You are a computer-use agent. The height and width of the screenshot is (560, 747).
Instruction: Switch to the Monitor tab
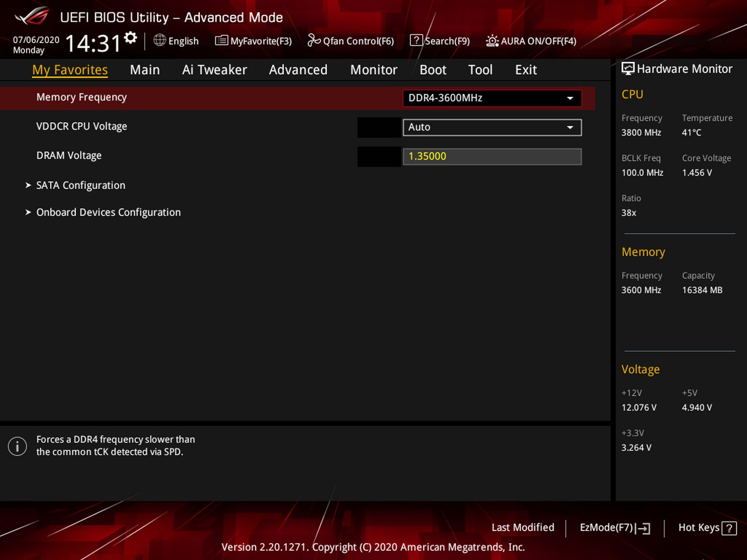pyautogui.click(x=374, y=70)
